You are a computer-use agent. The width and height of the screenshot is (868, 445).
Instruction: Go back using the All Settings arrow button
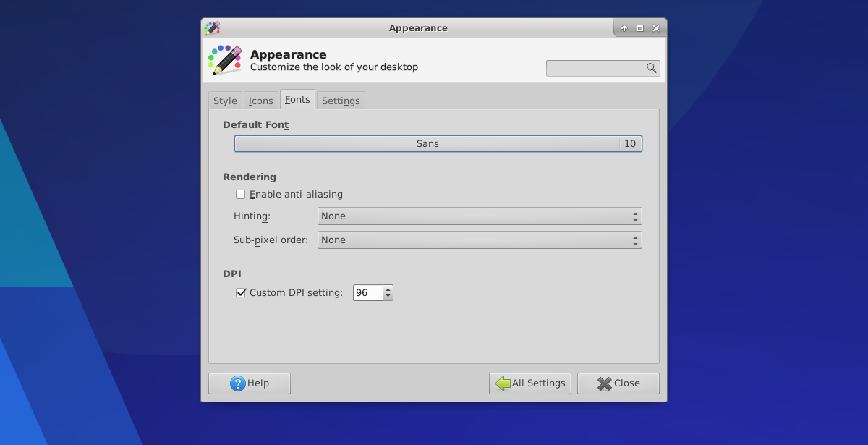tap(503, 383)
